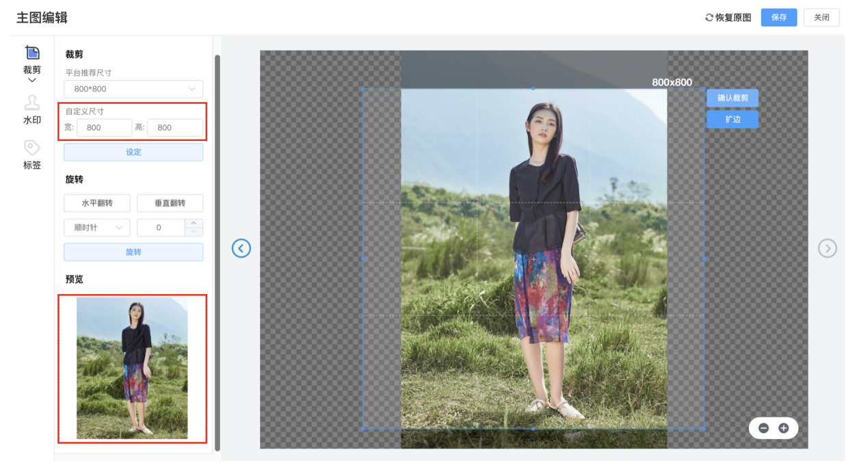Click the 平台推荐尺寸 label

click(88, 73)
